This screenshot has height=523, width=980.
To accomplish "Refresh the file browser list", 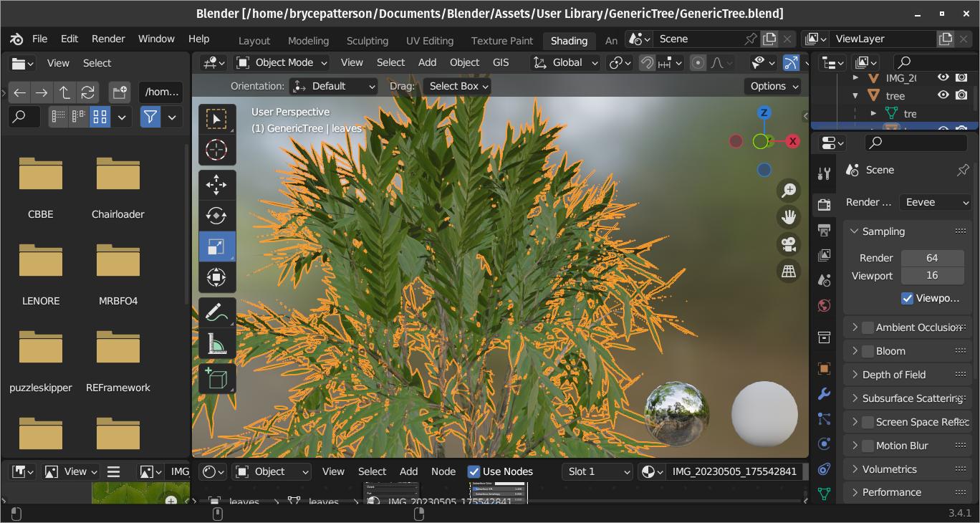I will pyautogui.click(x=87, y=92).
